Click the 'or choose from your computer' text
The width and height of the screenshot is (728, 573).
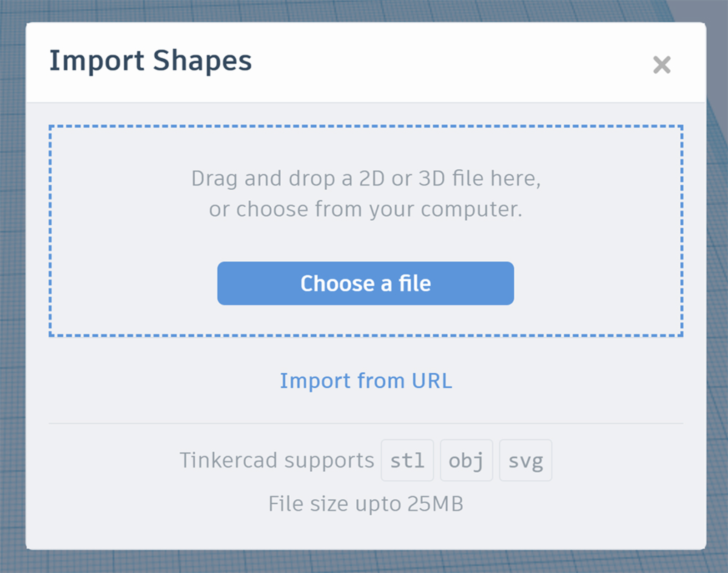pos(366,209)
